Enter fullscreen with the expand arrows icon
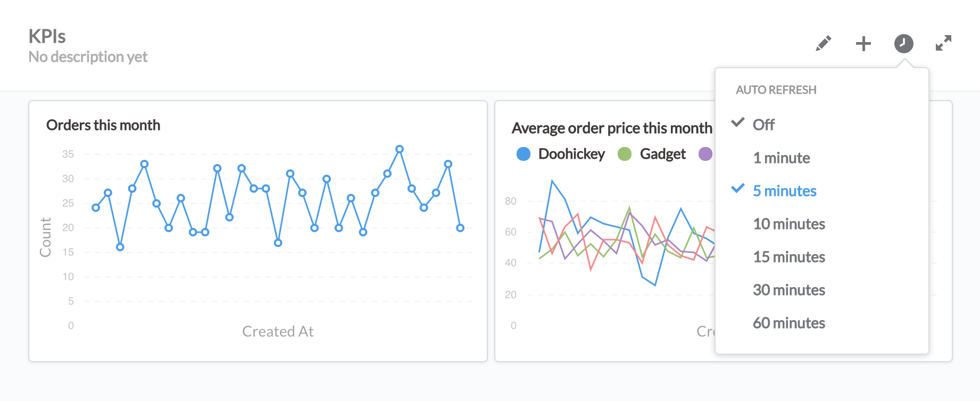Image resolution: width=980 pixels, height=401 pixels. [943, 43]
